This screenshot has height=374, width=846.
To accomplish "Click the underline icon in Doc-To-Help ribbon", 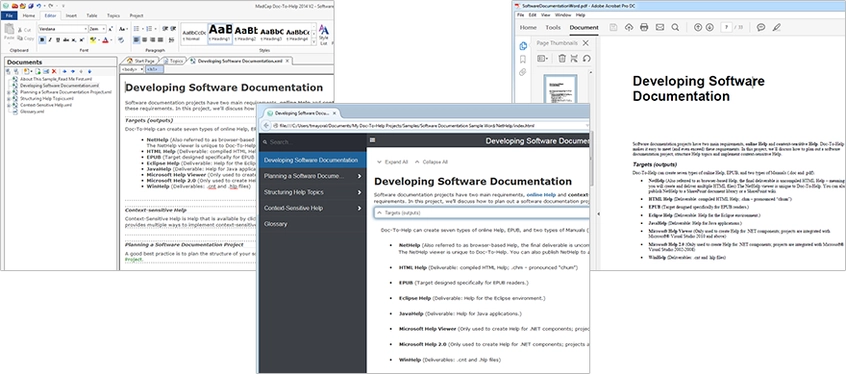I will (x=57, y=40).
